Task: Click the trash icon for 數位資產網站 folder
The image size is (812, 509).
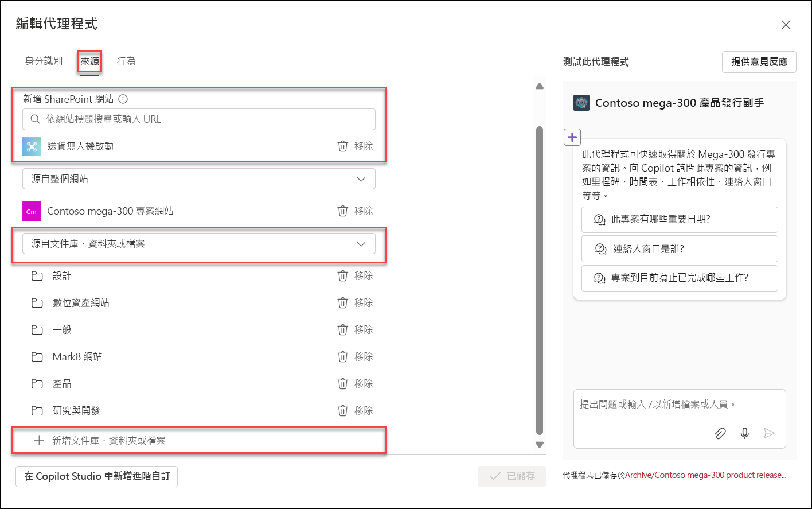Action: tap(342, 302)
